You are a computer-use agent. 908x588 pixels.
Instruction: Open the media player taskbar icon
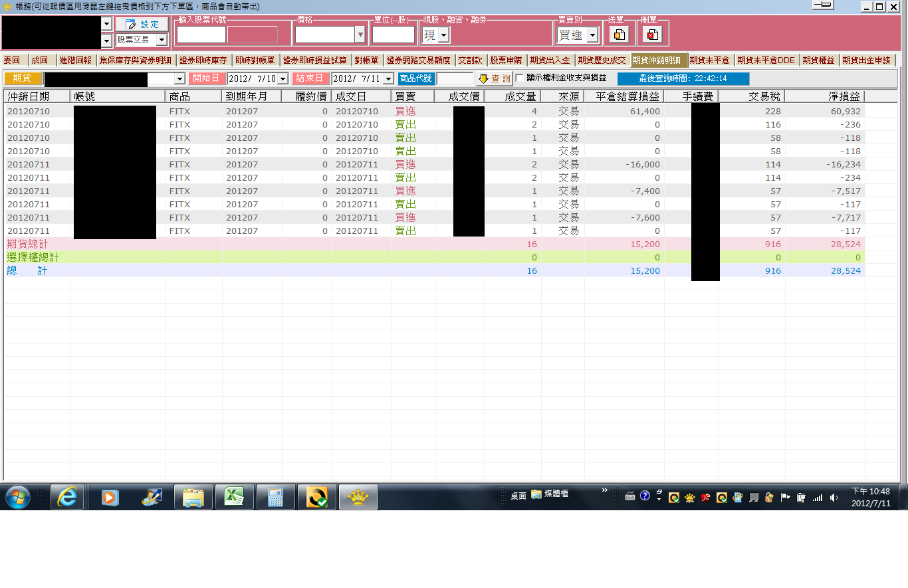(110, 497)
